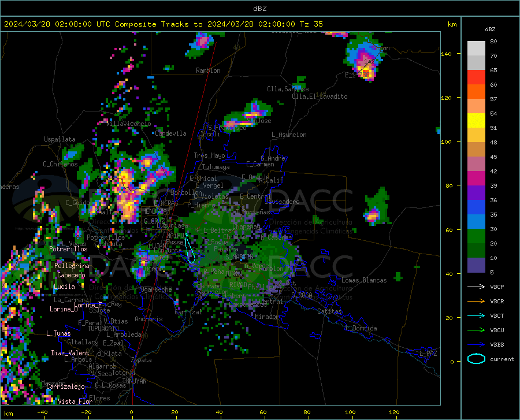Click the 'Uspallata' map label
Viewport: 520px width, 420px height.
60,139
